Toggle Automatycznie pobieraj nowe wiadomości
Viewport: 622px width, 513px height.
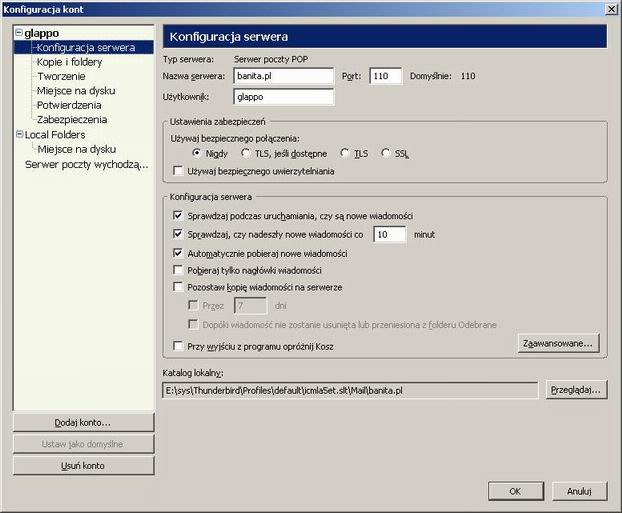pos(178,253)
